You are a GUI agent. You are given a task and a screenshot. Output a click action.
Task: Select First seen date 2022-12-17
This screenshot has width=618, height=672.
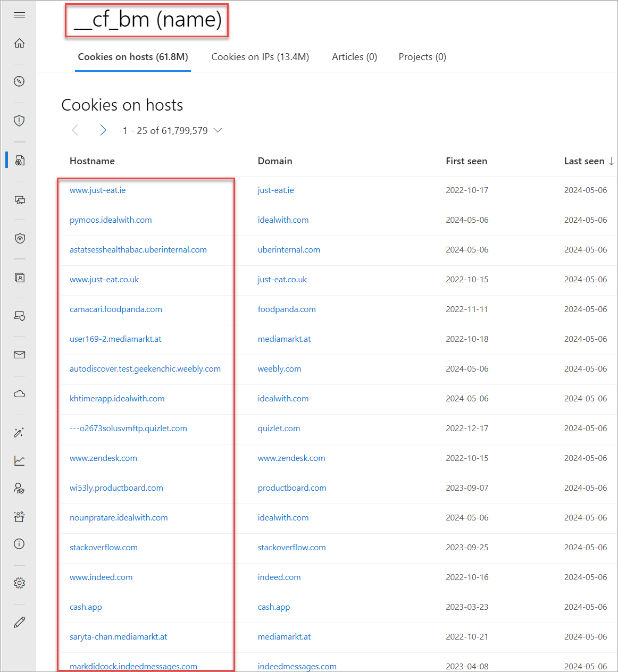tap(467, 429)
